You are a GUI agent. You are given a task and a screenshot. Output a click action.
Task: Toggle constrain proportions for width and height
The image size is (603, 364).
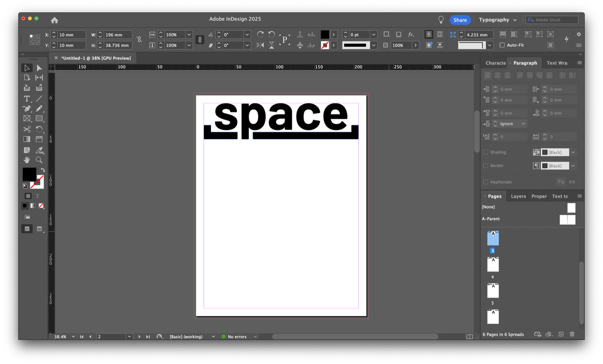139,39
